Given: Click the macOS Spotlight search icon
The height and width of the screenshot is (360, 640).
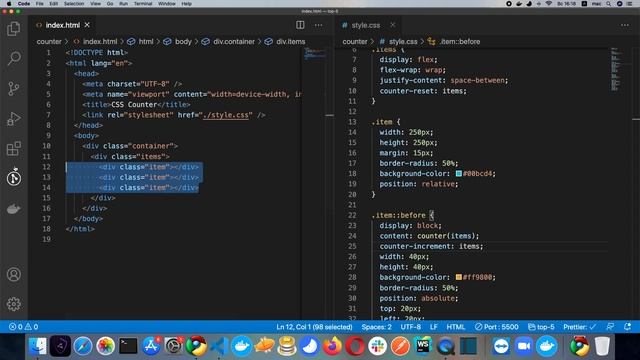Looking at the screenshot, I should tap(608, 4).
